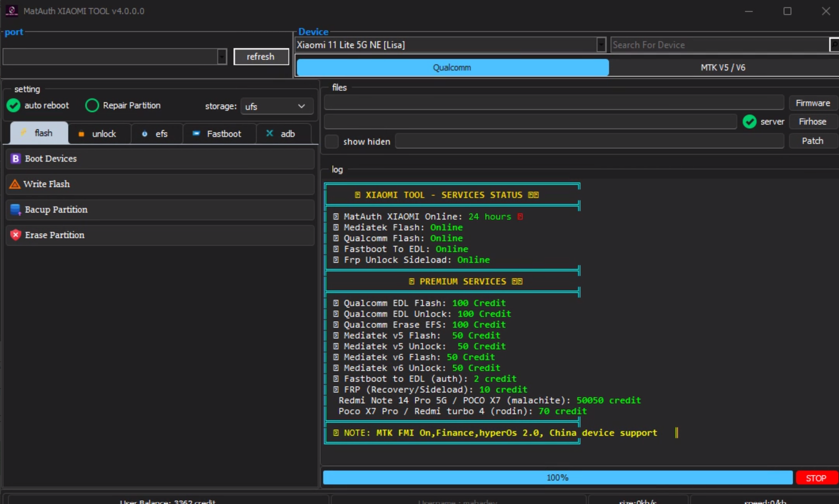Image resolution: width=839 pixels, height=504 pixels.
Task: Click the Firmware browse button
Action: [813, 103]
